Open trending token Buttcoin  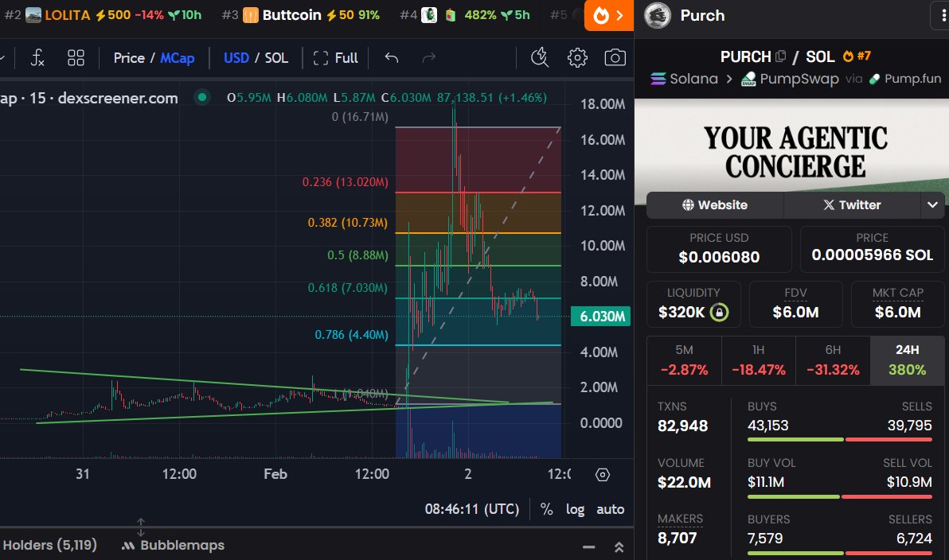[300, 15]
